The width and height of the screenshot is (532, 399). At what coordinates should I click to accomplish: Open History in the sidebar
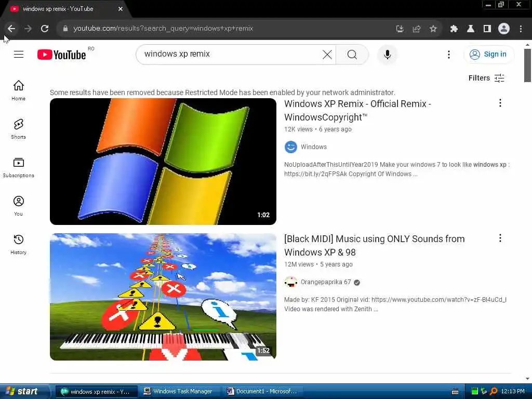click(x=19, y=244)
